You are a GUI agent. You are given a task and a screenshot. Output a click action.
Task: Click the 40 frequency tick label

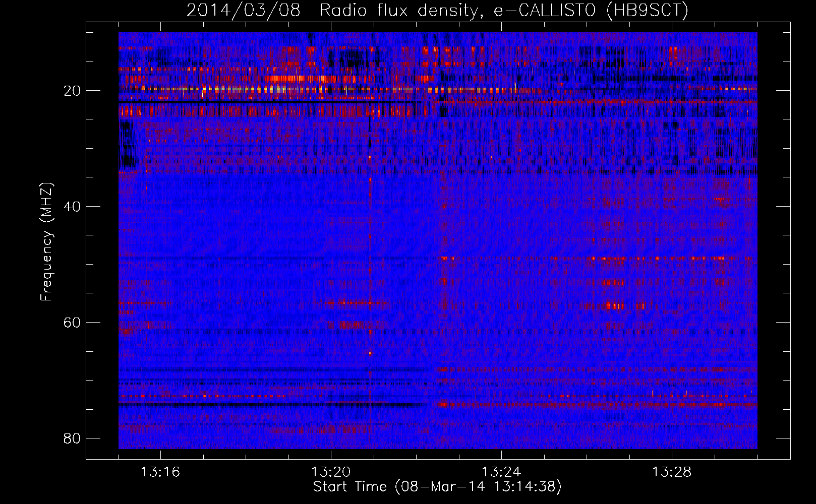pos(72,207)
